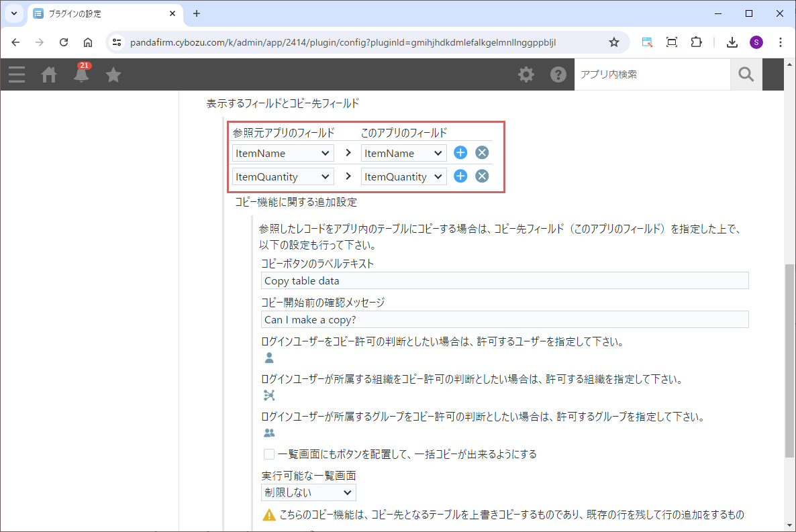Add a row after the ItemName mapping

(x=460, y=153)
